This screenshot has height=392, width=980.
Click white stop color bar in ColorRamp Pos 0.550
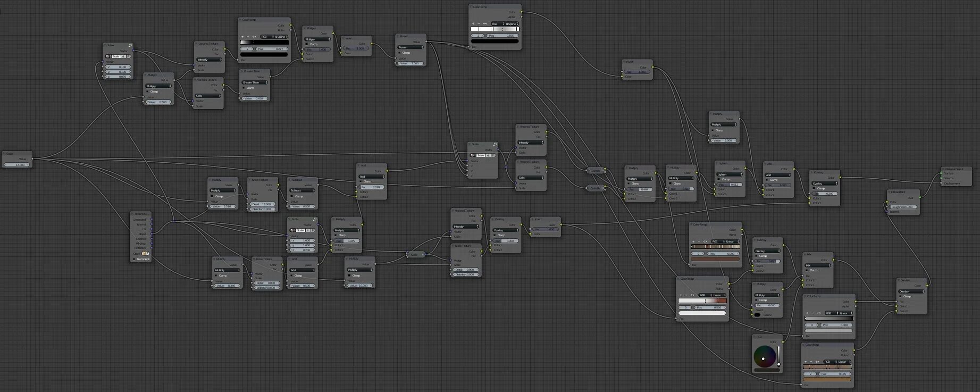tap(702, 313)
